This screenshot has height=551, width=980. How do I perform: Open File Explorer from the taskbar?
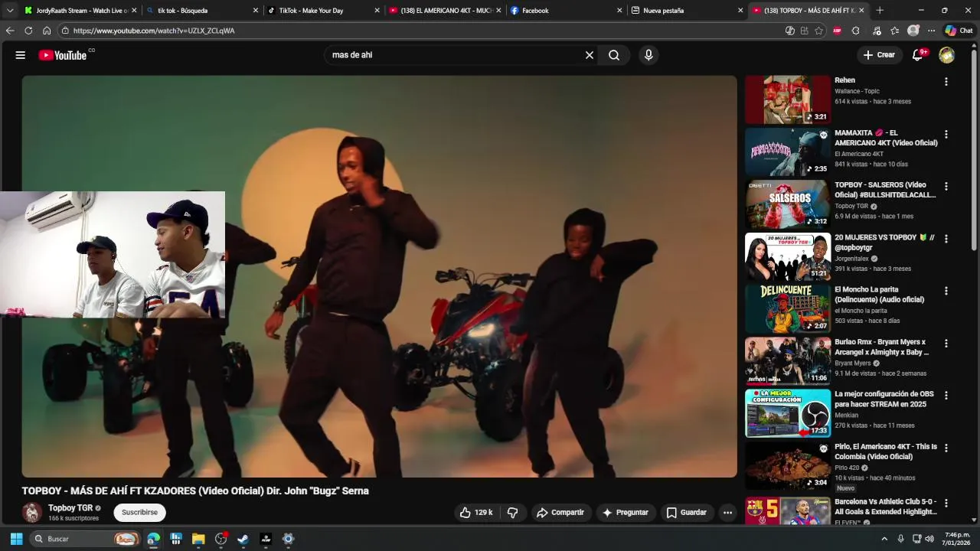tap(198, 539)
